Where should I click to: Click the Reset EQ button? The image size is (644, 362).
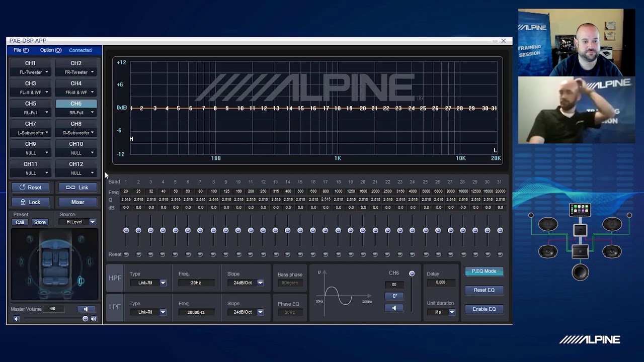click(x=484, y=290)
